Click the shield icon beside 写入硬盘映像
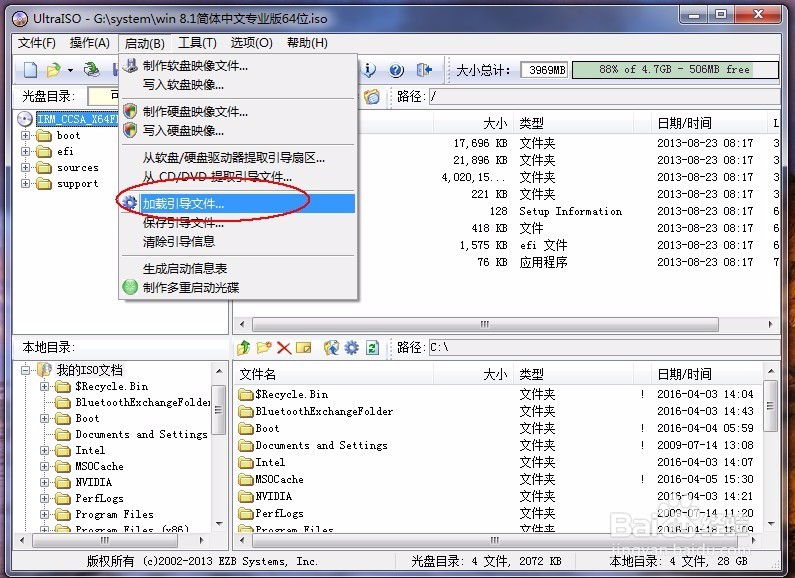Screen dimensions: 795x578 pyautogui.click(x=130, y=130)
